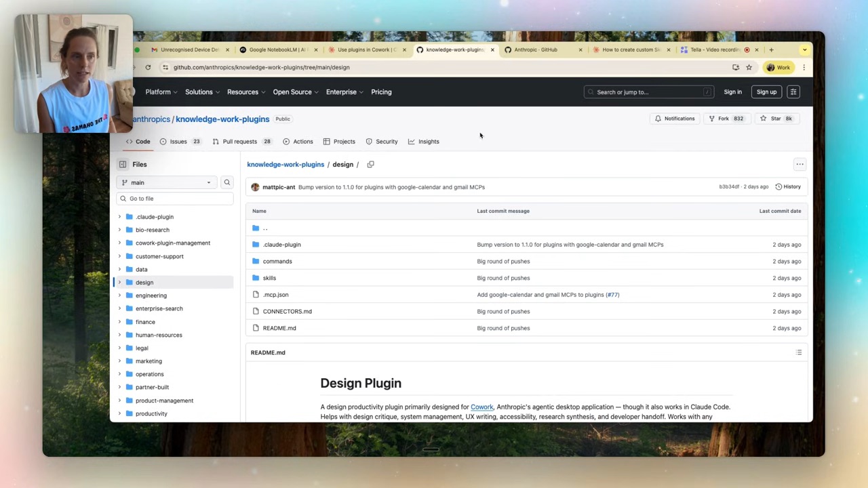Open the CONNECTORS.md file

coord(287,312)
